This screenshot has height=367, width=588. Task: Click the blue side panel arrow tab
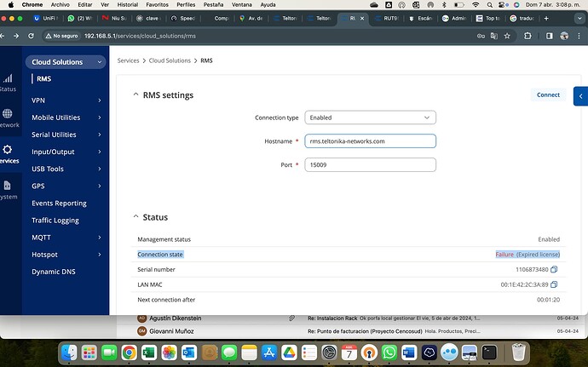click(580, 96)
